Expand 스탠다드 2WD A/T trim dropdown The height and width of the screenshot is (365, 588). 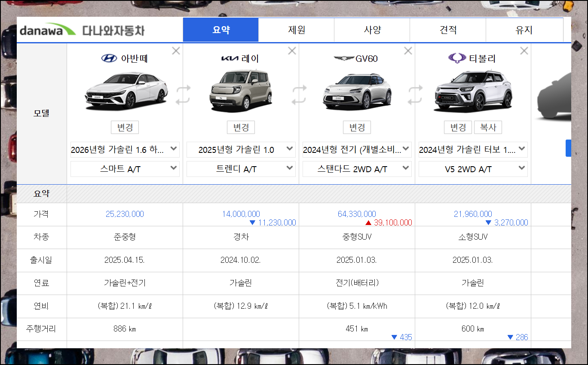point(357,169)
